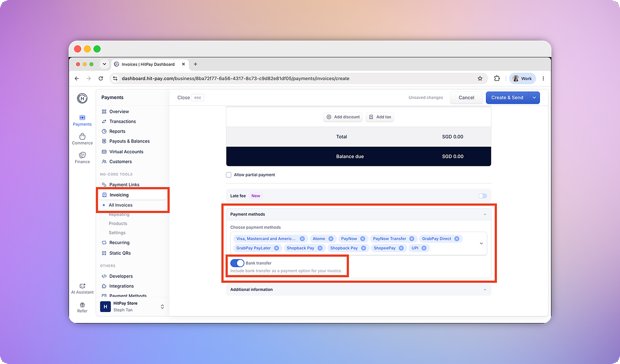Open Integrations page
This screenshot has height=364, width=620.
121,286
